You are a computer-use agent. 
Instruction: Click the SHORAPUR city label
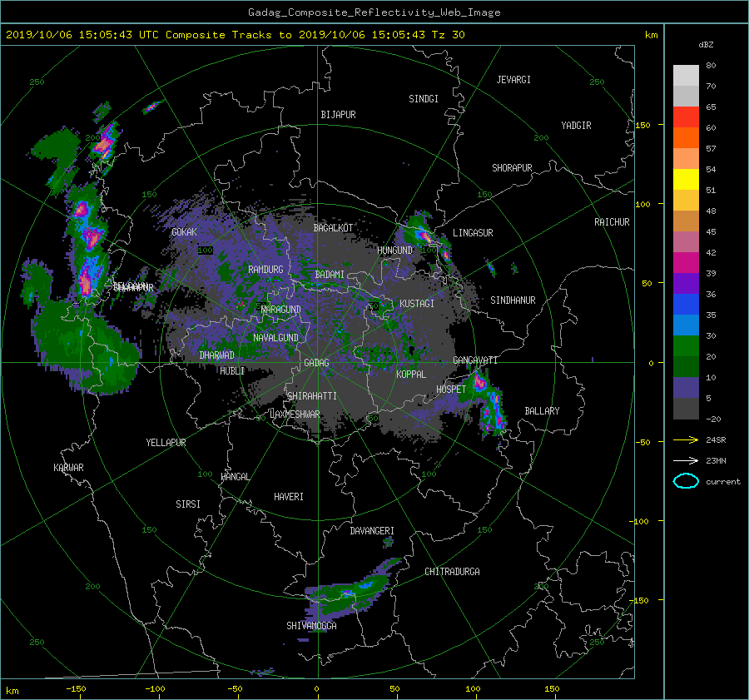(512, 168)
